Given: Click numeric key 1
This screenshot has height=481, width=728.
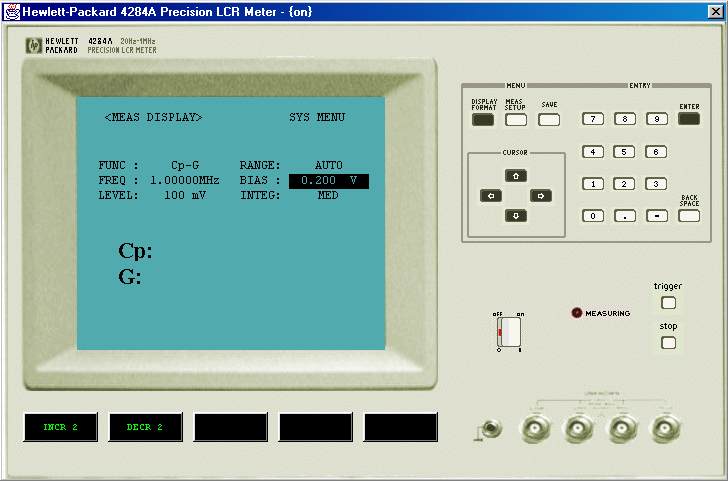Looking at the screenshot, I should point(593,184).
